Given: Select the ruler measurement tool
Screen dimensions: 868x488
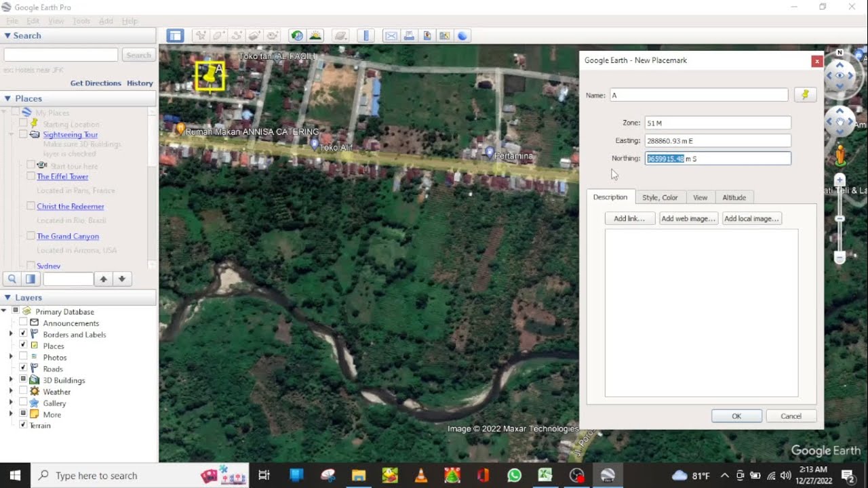Looking at the screenshot, I should click(366, 36).
